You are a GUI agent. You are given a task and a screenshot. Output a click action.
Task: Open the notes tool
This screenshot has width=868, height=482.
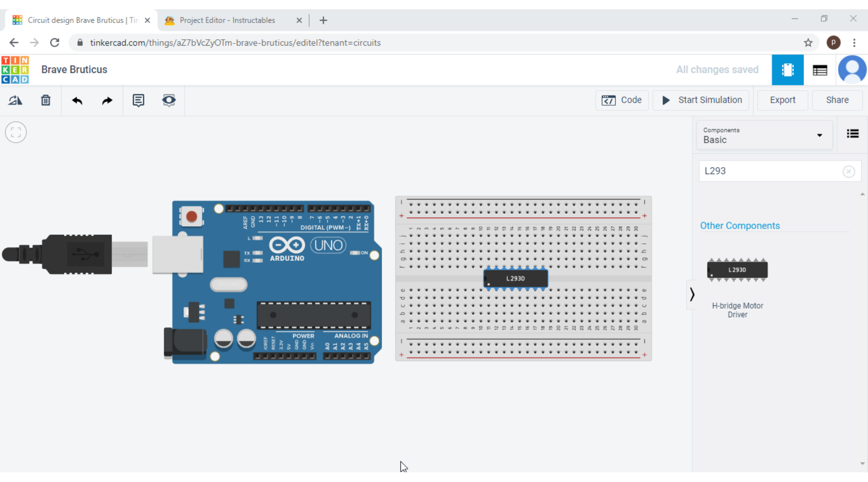(138, 100)
